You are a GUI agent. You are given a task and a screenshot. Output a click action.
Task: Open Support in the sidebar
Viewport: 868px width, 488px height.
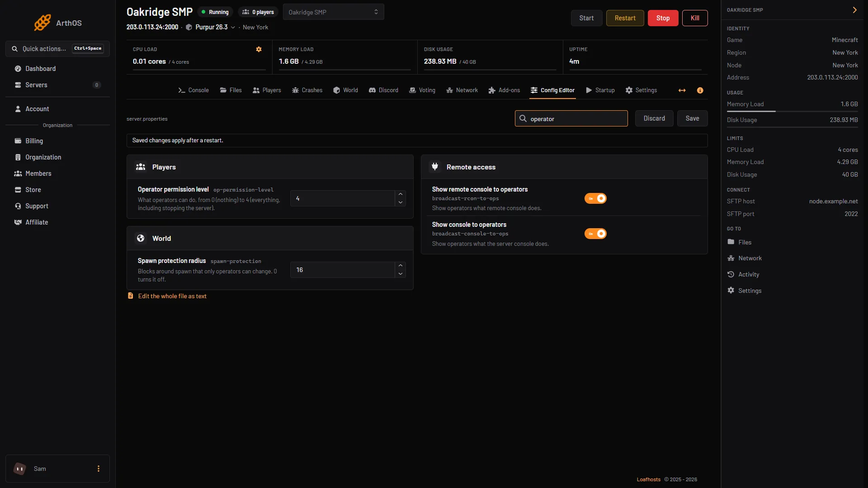click(x=57, y=206)
